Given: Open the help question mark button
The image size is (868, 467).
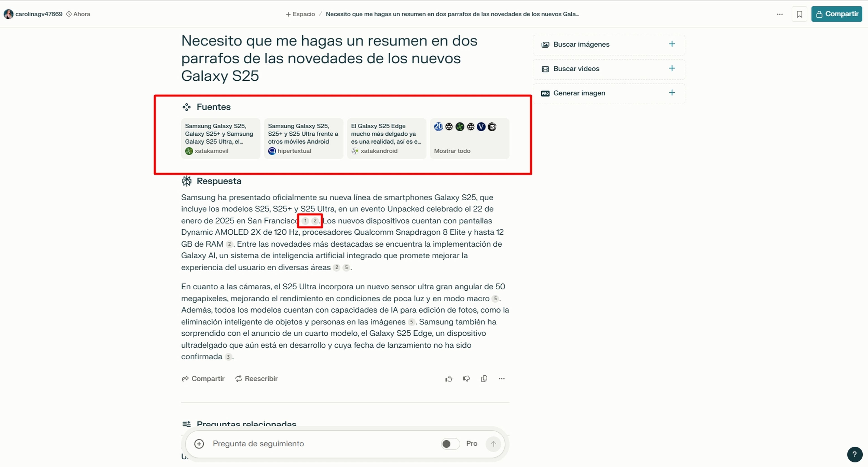Looking at the screenshot, I should [x=854, y=455].
